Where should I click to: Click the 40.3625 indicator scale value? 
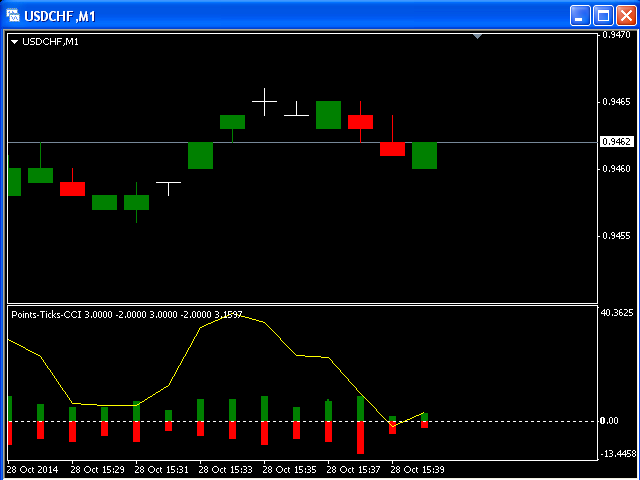tap(617, 313)
